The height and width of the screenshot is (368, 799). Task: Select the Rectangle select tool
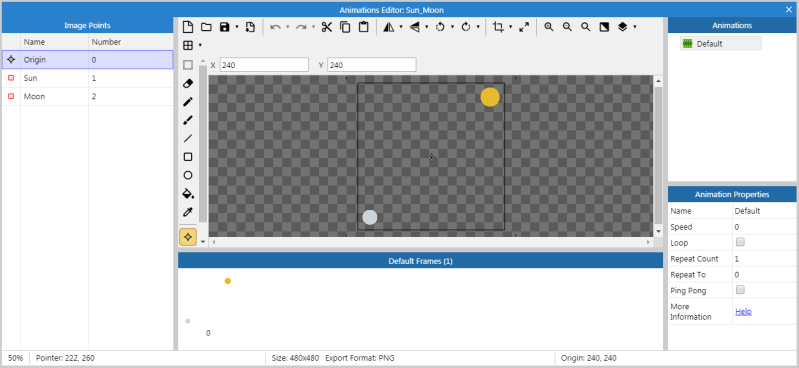[x=188, y=65]
